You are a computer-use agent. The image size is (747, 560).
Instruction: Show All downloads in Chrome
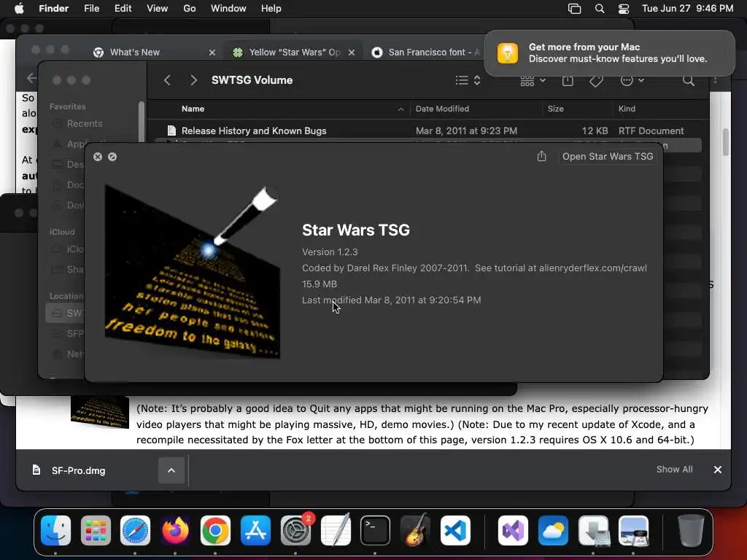click(x=674, y=470)
